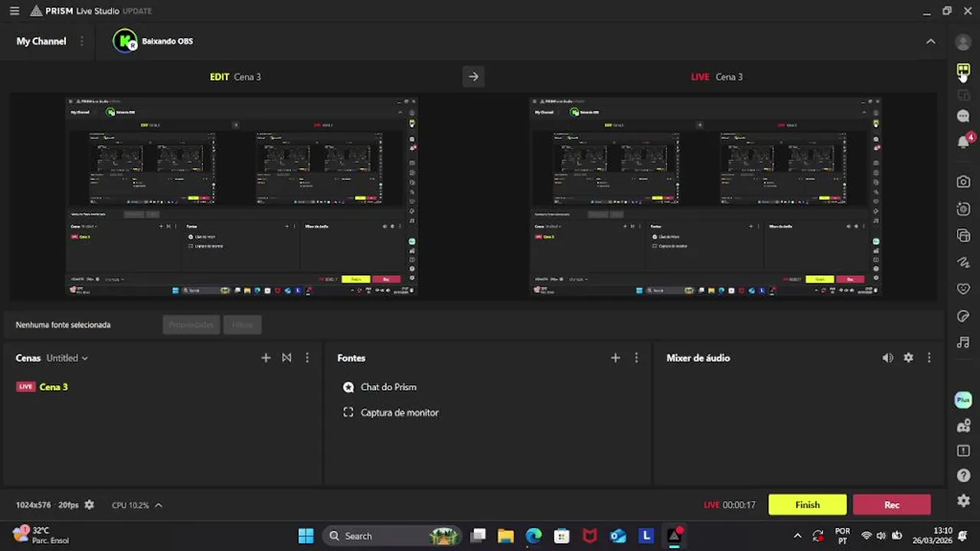This screenshot has height=551, width=980.
Task: Apply transition with the arrow button
Action: coord(473,77)
